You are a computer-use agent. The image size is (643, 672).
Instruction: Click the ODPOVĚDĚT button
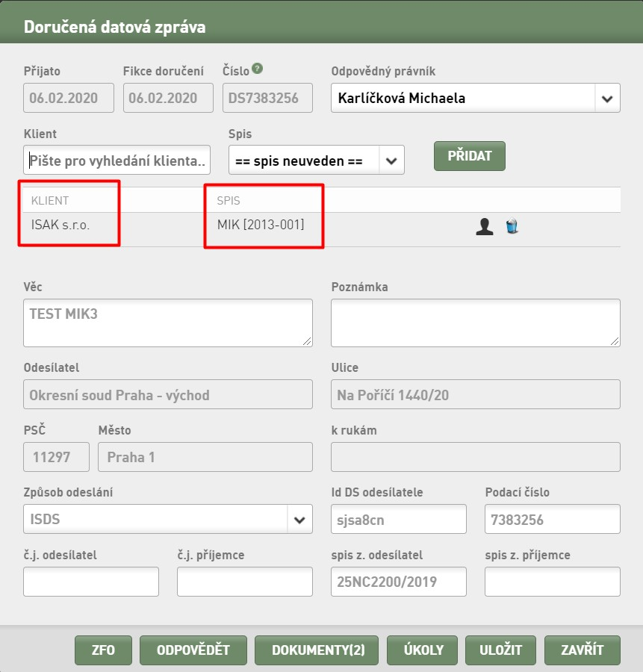coord(193,650)
